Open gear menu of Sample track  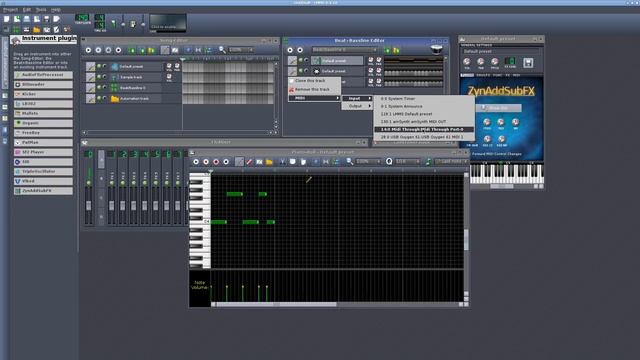[x=90, y=77]
